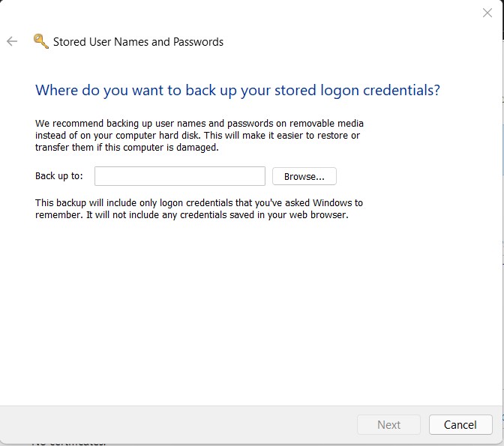Click the background window strip right of the dialog
Viewport: 504px width, 446px height.
tap(502, 225)
